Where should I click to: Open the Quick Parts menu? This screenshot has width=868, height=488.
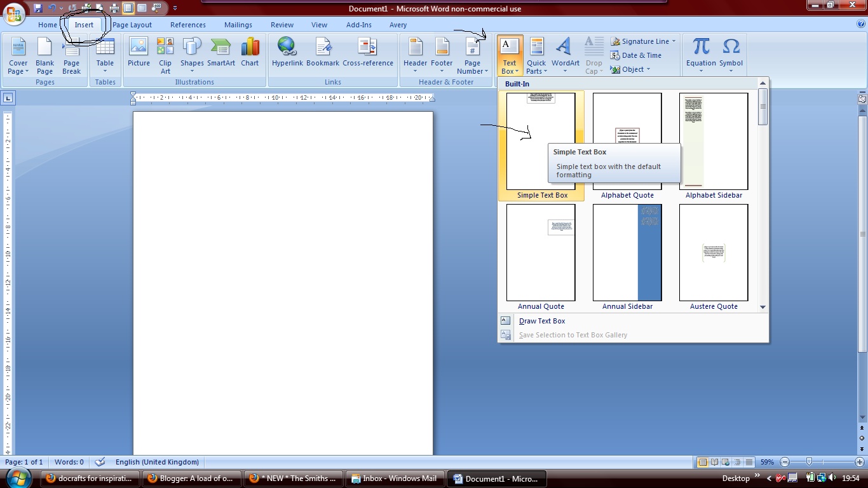pyautogui.click(x=536, y=56)
